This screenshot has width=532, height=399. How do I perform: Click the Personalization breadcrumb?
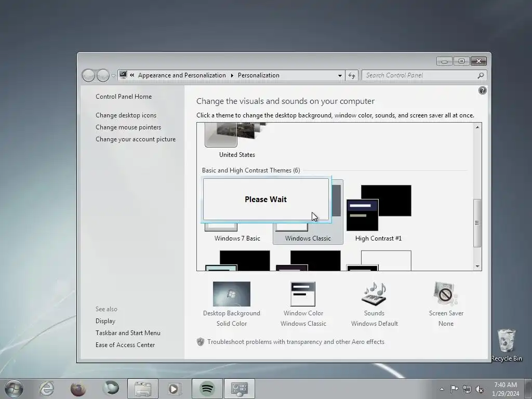[x=259, y=75]
